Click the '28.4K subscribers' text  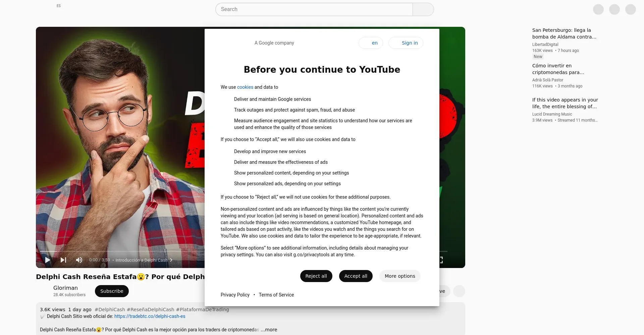[x=69, y=295]
